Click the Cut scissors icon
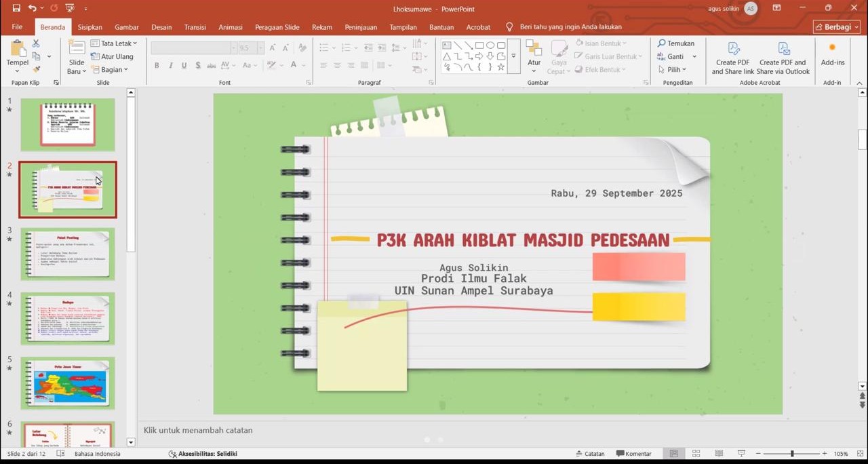The height and width of the screenshot is (464, 868). pos(37,43)
